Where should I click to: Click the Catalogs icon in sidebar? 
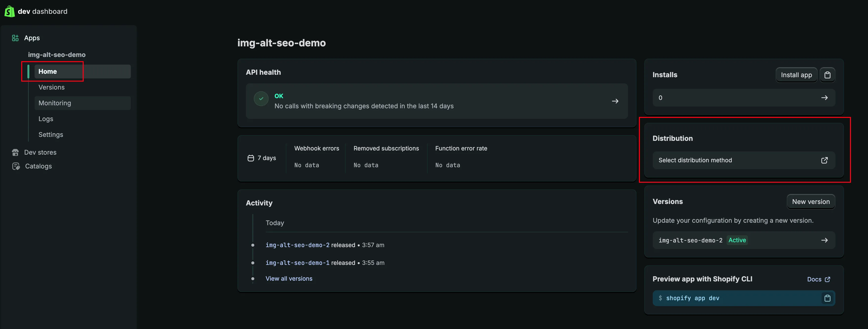coord(16,166)
